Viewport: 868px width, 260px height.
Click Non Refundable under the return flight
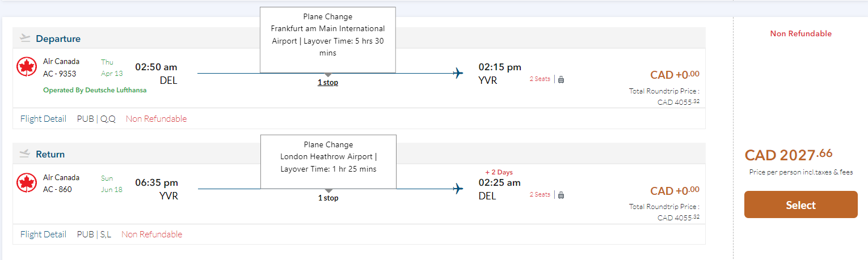(x=151, y=235)
